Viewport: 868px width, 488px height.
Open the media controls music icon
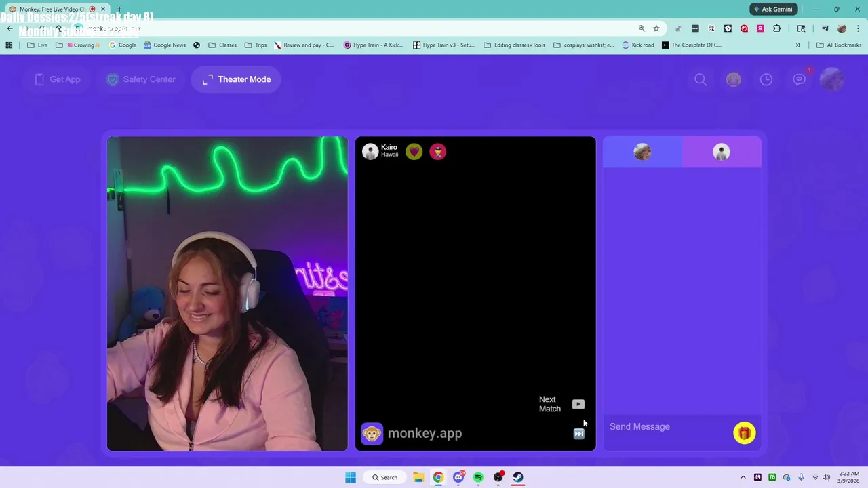click(825, 28)
